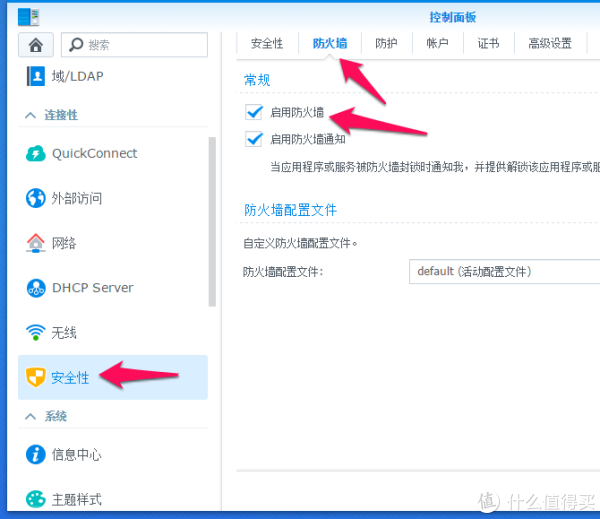Open QuickConnect cloud icon

[x=36, y=153]
